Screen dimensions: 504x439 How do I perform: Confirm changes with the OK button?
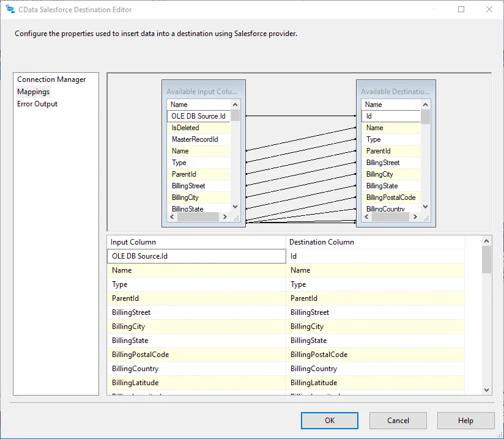click(x=329, y=421)
